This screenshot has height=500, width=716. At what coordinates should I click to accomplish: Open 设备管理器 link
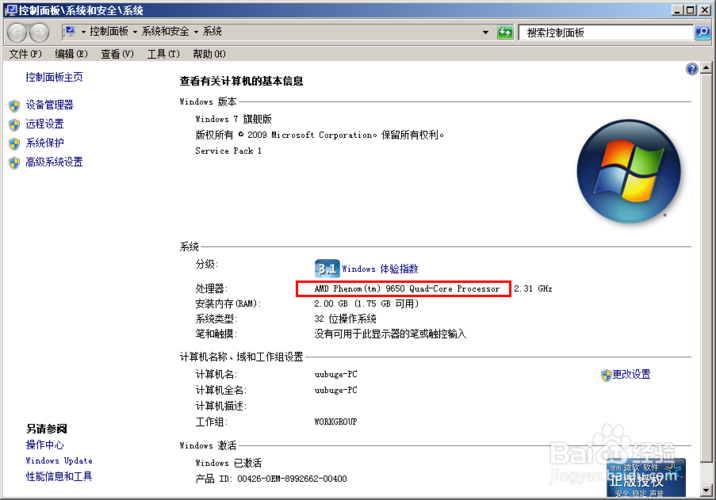pos(49,105)
